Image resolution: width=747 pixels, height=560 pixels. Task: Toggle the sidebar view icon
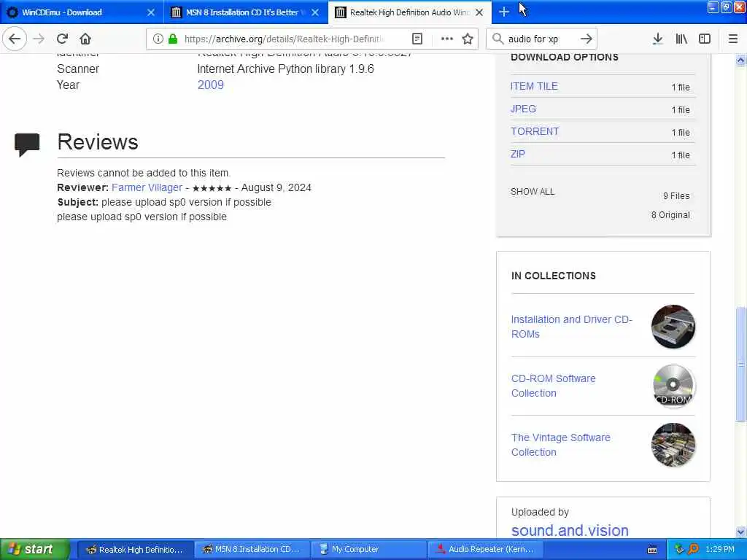pyautogui.click(x=705, y=39)
